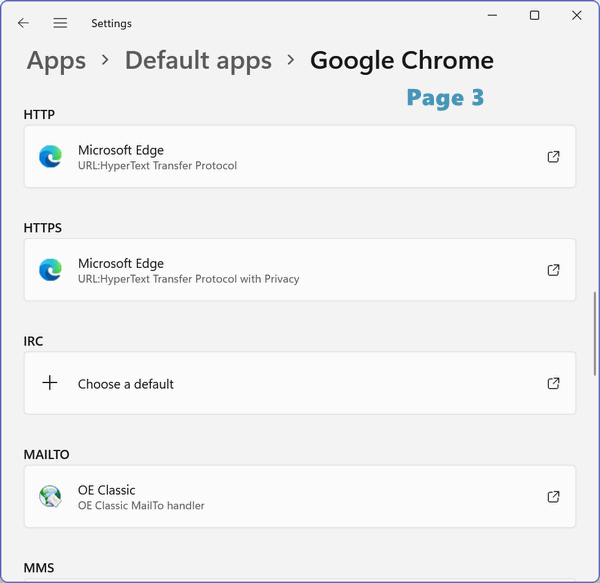
Task: Change HTTP default from Microsoft Edge
Action: click(x=300, y=156)
